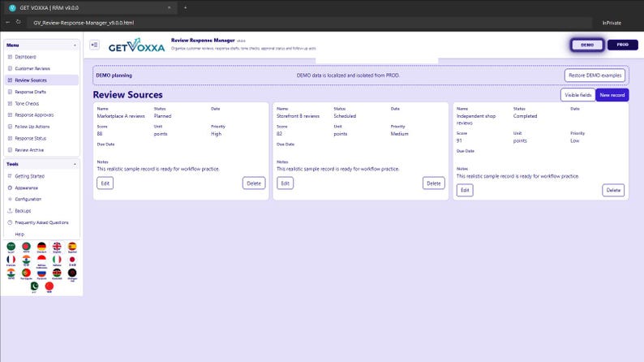Open the Visible fields options
This screenshot has height=362, width=644.
(577, 95)
